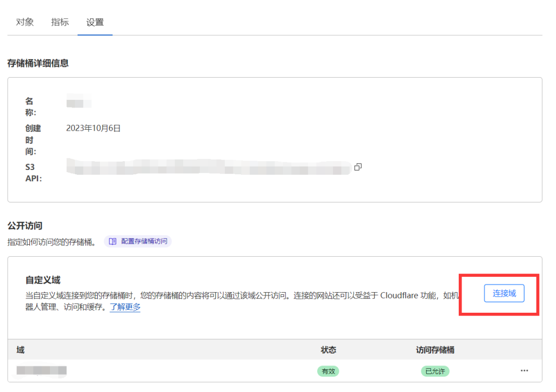Click the 访问存储桶 column header
The height and width of the screenshot is (392, 556).
click(x=434, y=350)
